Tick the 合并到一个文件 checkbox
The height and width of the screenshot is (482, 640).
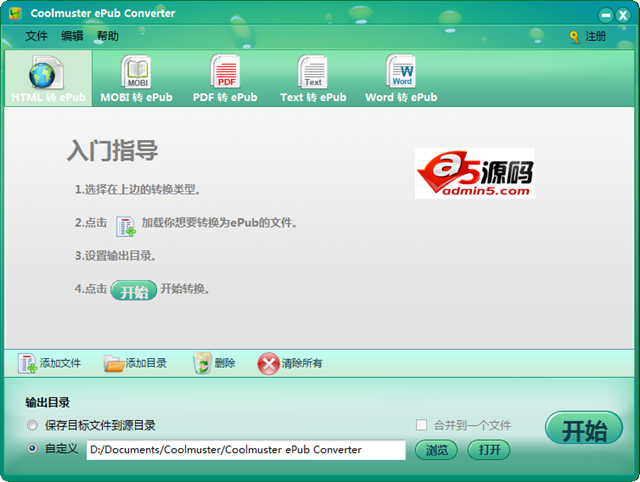point(421,425)
